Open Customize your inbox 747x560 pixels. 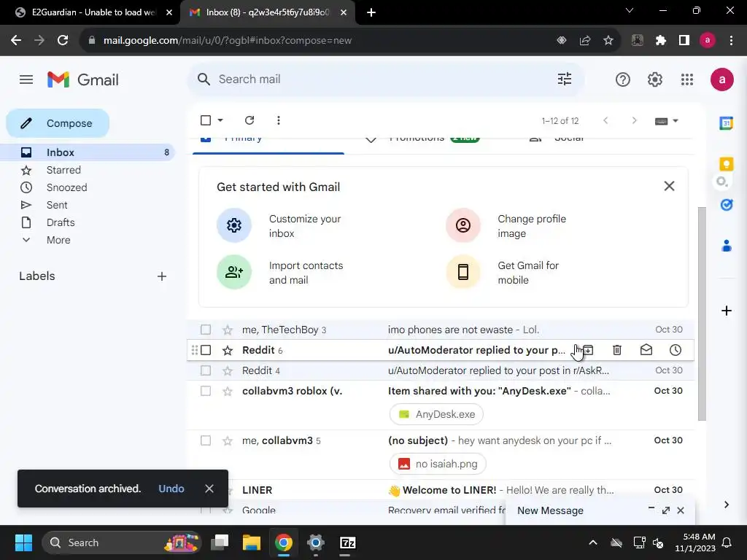[281, 226]
